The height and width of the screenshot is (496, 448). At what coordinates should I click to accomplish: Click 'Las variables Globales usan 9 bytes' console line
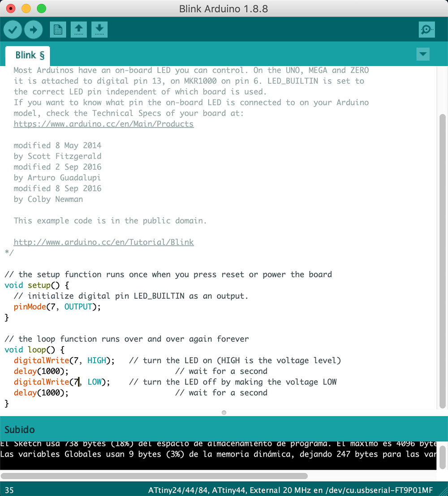coord(218,454)
